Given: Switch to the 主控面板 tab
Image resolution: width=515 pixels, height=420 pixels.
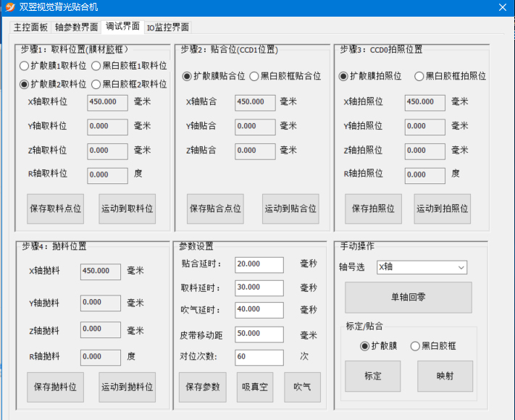Looking at the screenshot, I should (x=30, y=28).
